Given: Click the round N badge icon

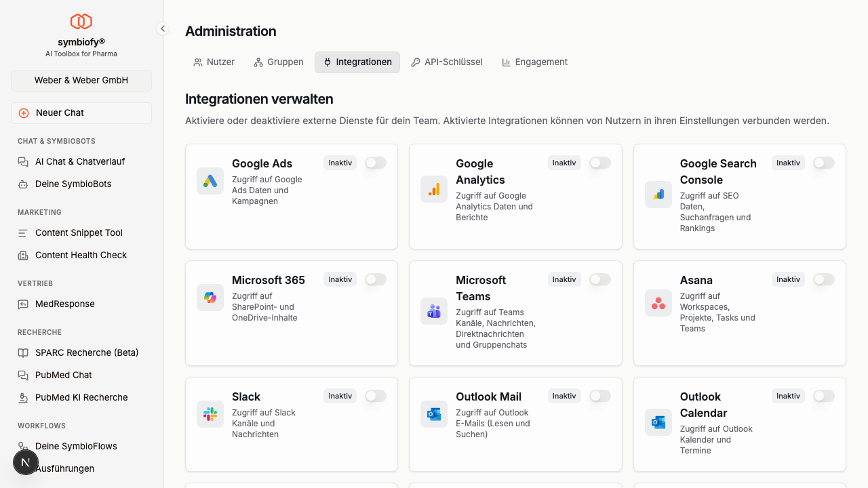Looking at the screenshot, I should pos(26,463).
